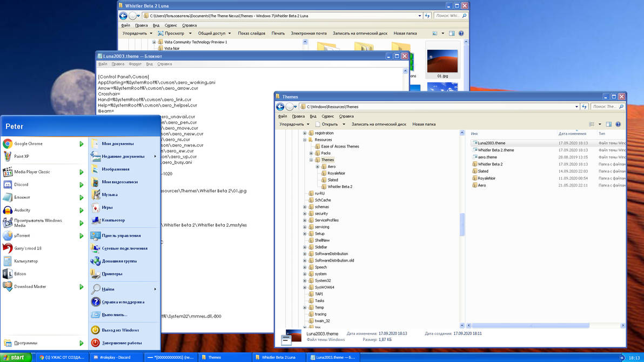Screen dimensions: 644x362
Task: Expand the Программы all programs list
Action: [25, 343]
